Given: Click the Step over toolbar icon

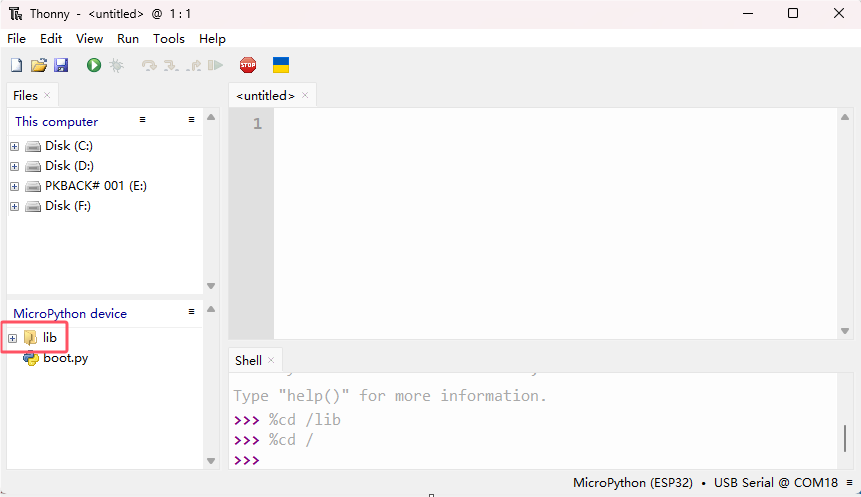Looking at the screenshot, I should pyautogui.click(x=149, y=66).
